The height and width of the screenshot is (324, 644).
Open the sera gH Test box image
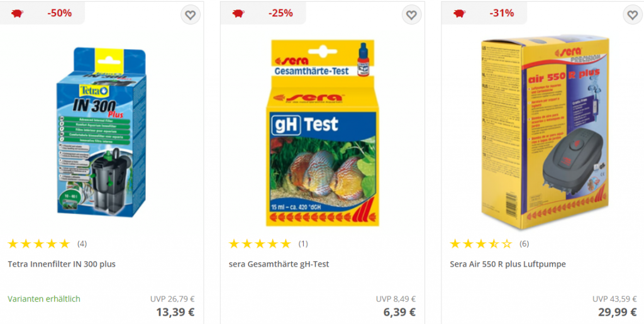click(x=322, y=132)
